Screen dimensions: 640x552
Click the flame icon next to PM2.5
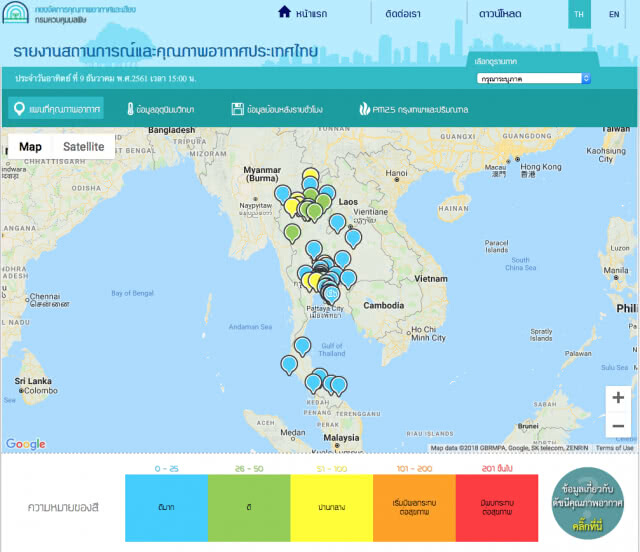point(364,109)
